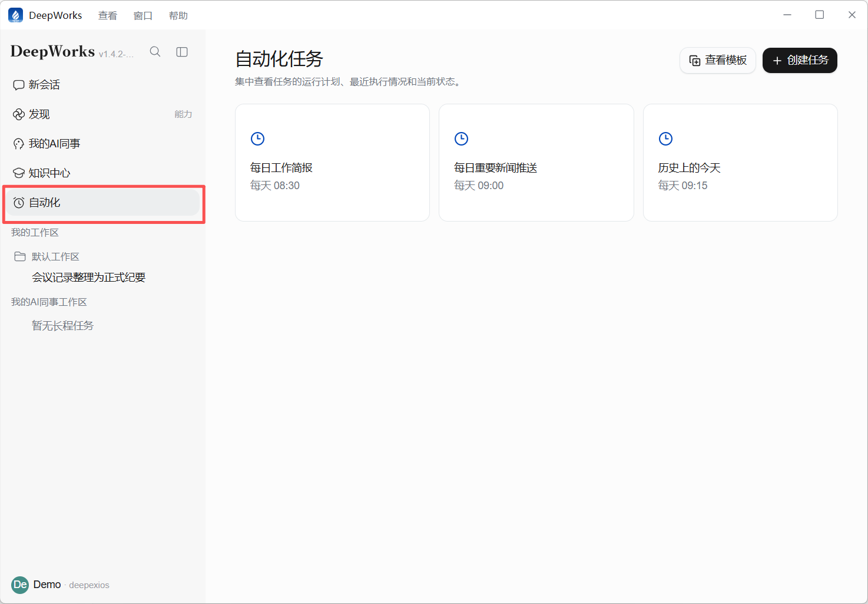Collapse sidebar using the panel toggle icon
868x604 pixels.
tap(182, 52)
